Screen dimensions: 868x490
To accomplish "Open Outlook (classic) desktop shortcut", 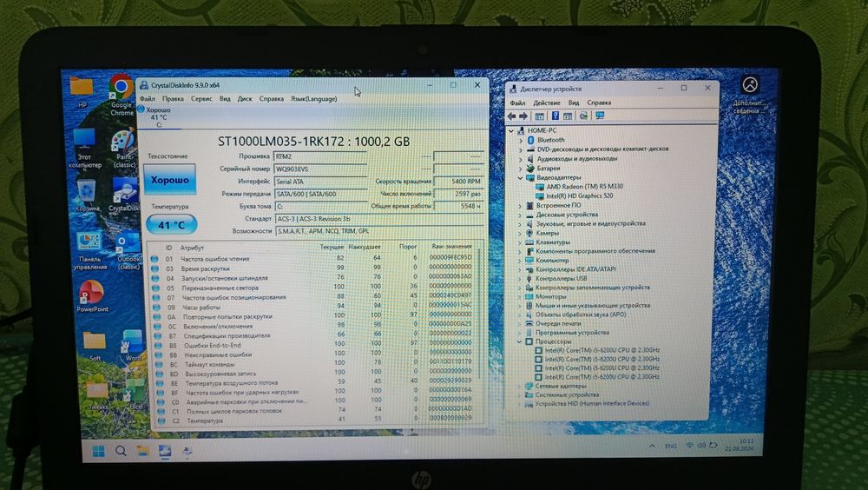I will [x=128, y=251].
